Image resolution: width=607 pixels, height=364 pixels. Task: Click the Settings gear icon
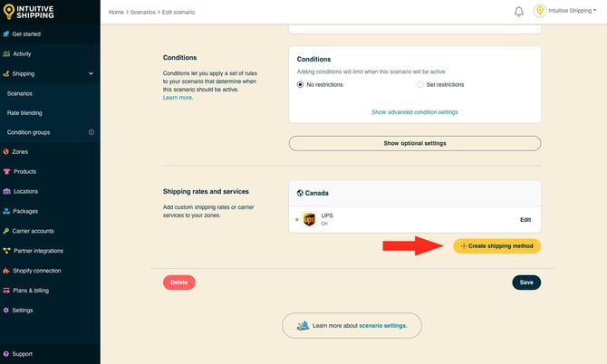(6, 310)
